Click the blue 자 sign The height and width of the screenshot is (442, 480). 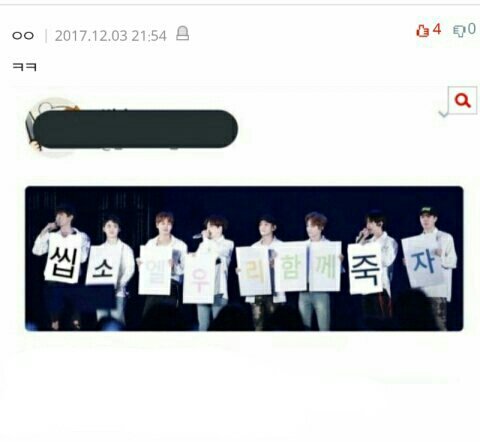pos(423,262)
